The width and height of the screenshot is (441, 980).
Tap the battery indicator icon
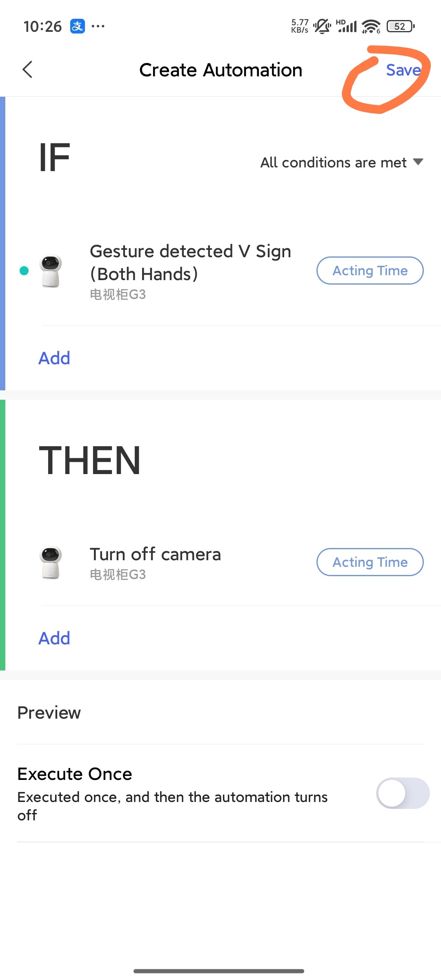point(401,27)
